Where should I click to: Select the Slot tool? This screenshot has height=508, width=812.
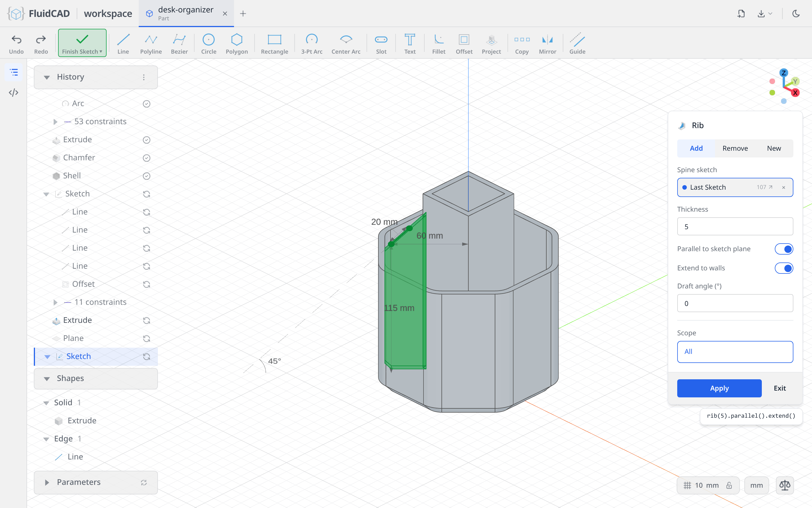point(381,43)
